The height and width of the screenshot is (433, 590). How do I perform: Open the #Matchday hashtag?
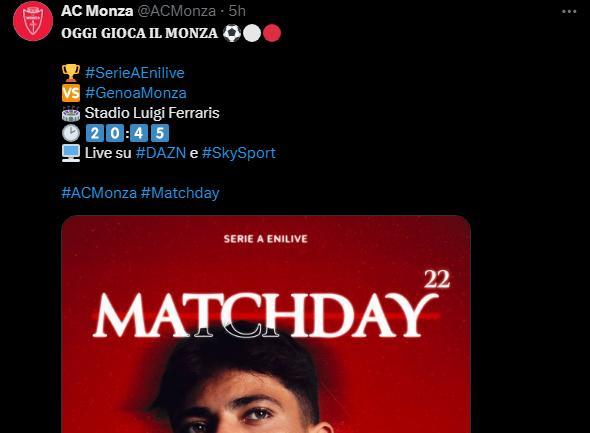point(180,193)
